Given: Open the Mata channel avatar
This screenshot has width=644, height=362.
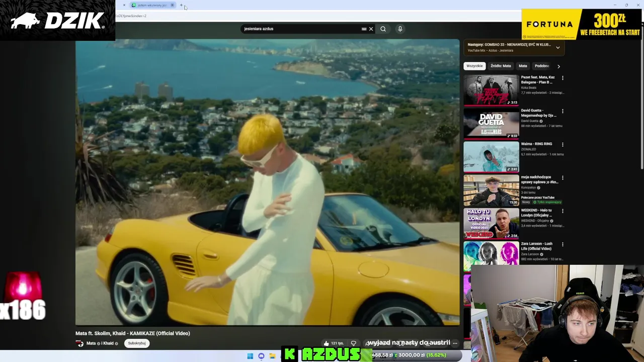Looking at the screenshot, I should pos(79,343).
